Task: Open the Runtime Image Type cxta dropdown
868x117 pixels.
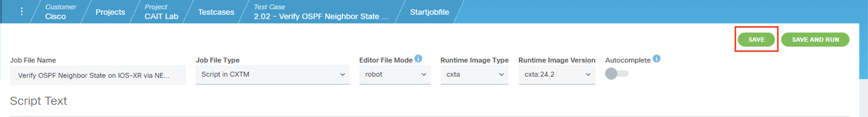Action: [x=474, y=74]
